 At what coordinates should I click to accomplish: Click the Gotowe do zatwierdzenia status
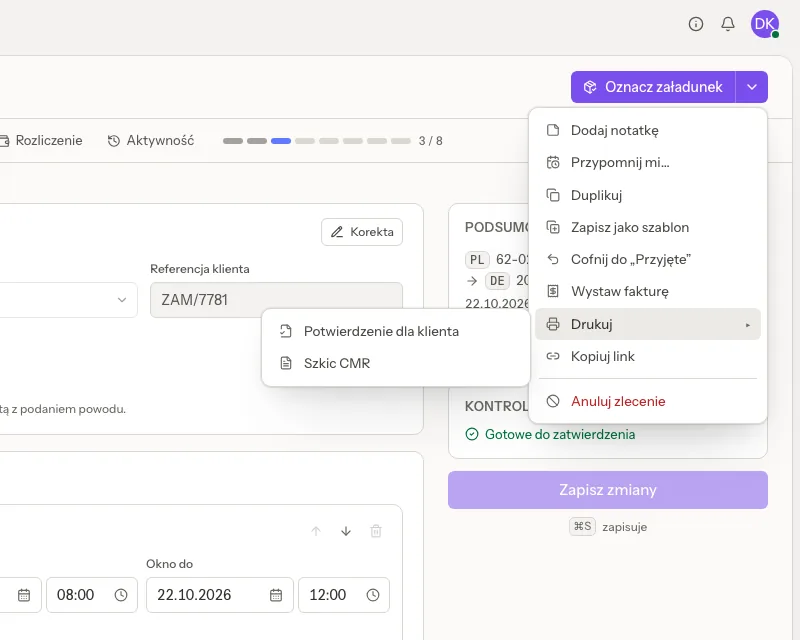(x=551, y=434)
